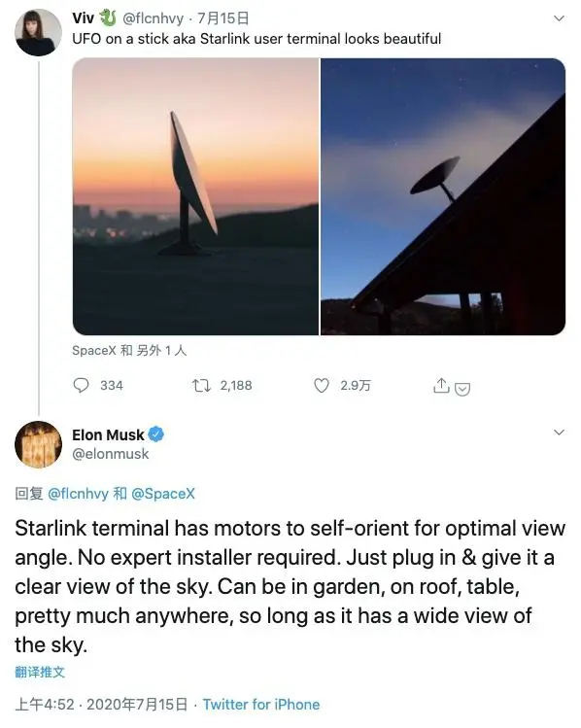
Task: Click the pocket save icon beside share
Action: (462, 389)
